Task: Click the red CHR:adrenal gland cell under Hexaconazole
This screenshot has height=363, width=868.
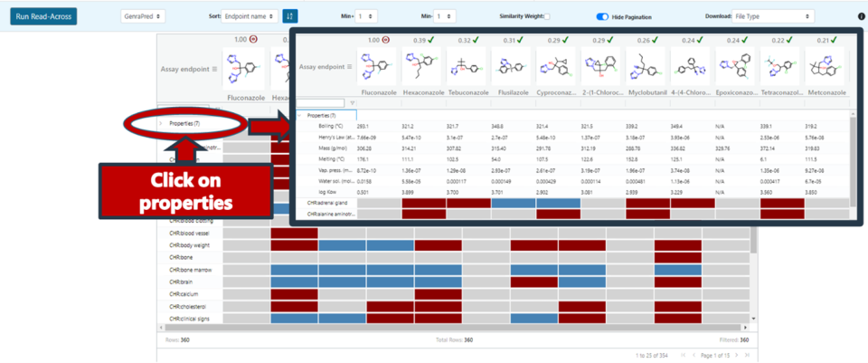Action: click(424, 204)
